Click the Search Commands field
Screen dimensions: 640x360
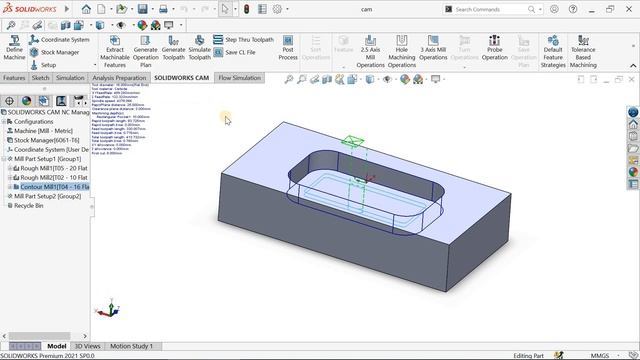tap(493, 9)
